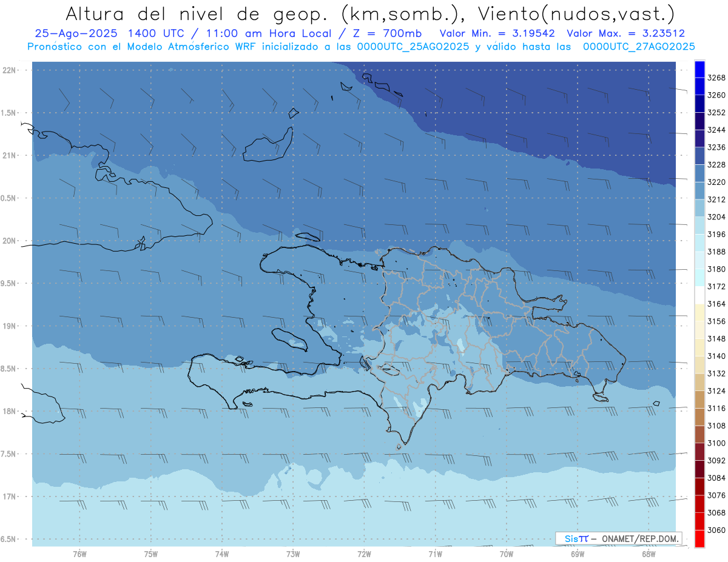Click the '17N' latitude label
The image size is (728, 562).
[9, 497]
